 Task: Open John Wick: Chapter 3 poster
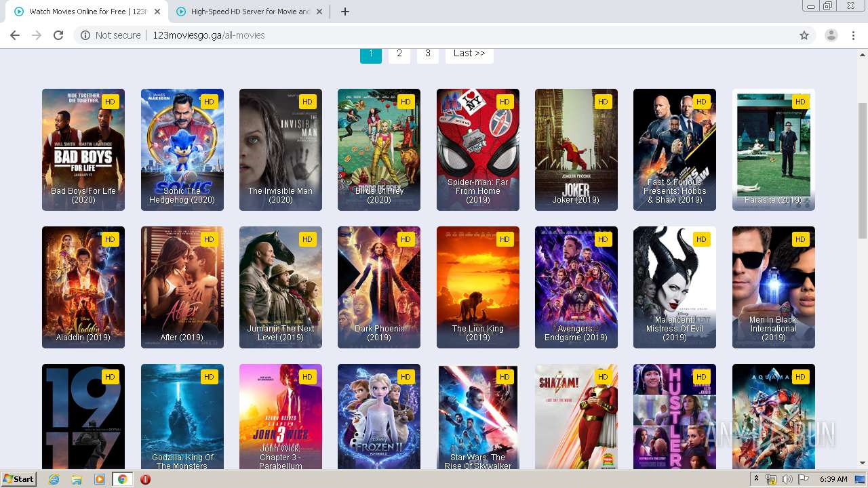click(281, 417)
